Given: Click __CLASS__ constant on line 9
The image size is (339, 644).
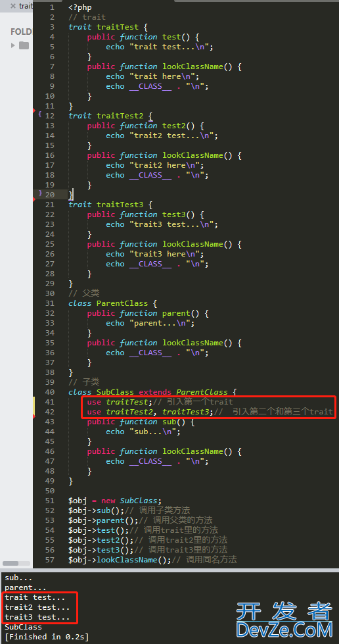Looking at the screenshot, I should click(x=150, y=87).
